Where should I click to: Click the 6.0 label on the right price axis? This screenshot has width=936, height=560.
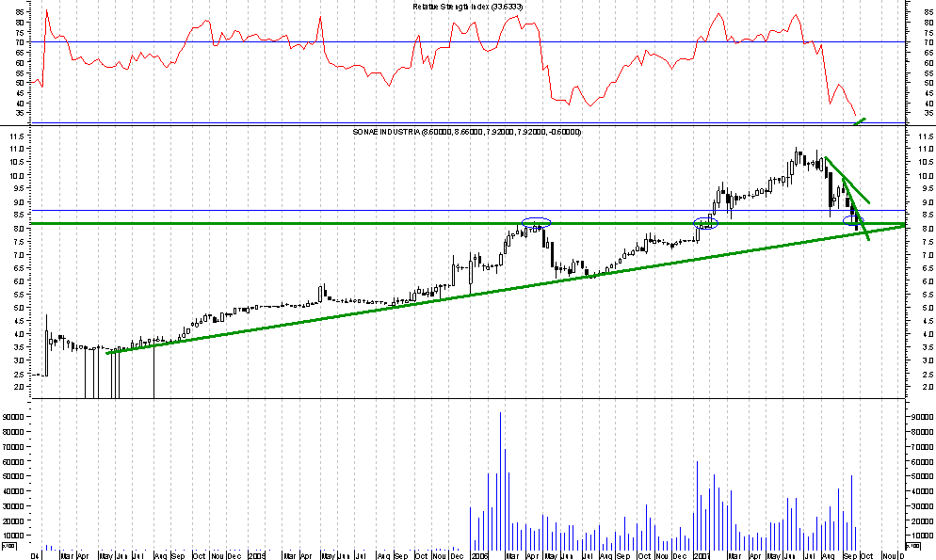click(927, 281)
